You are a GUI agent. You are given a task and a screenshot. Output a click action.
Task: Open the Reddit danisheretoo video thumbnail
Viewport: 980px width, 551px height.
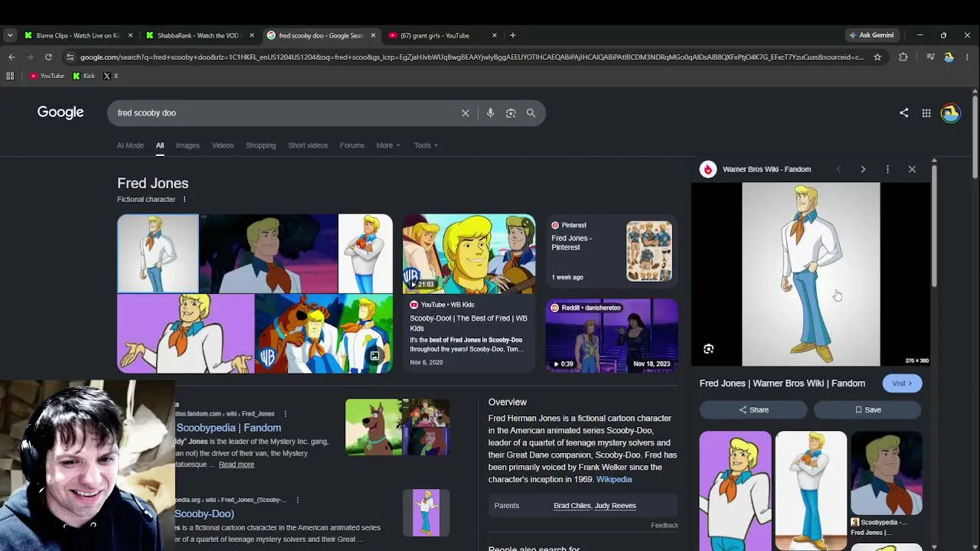click(x=612, y=336)
